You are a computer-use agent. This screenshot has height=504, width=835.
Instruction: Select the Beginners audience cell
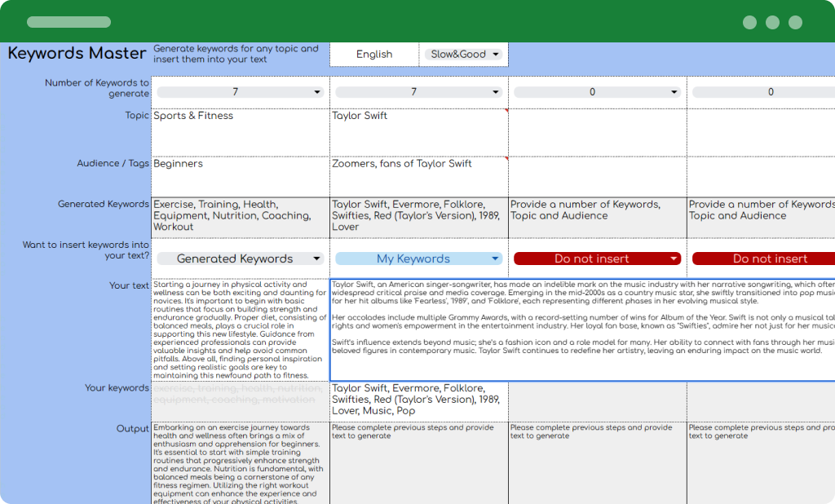point(239,174)
